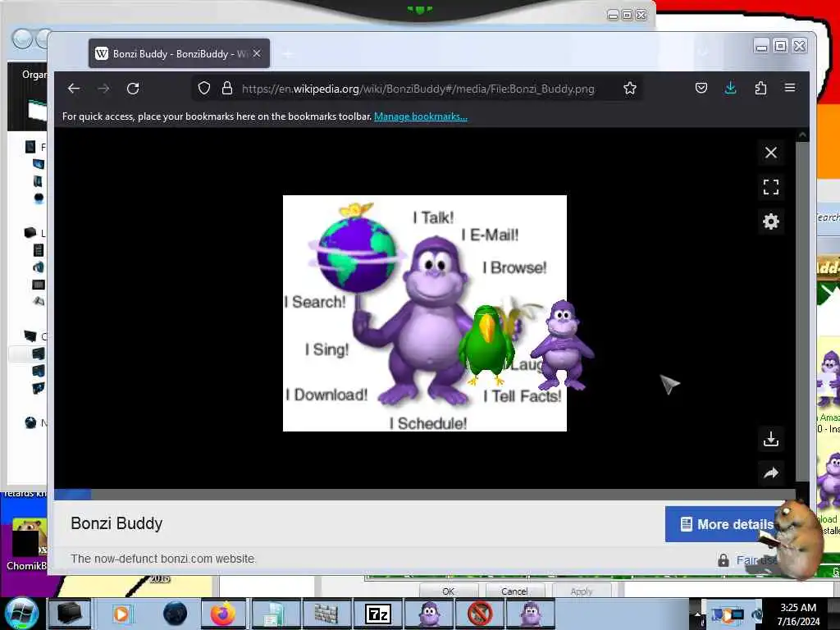Image resolution: width=840 pixels, height=630 pixels.
Task: Open the 7-Zip taskbar icon
Action: click(378, 614)
